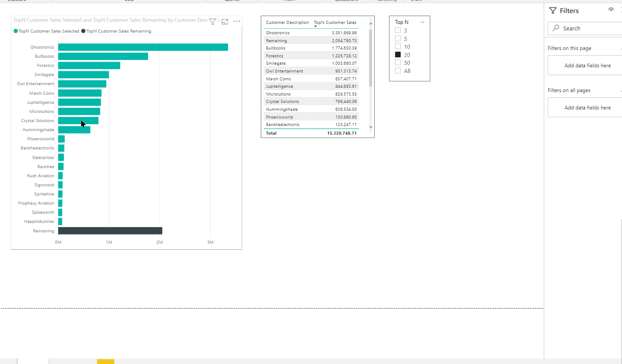Open the bar chart's more options ellipsis
Viewport: 622px width, 364px height.
[x=237, y=21]
